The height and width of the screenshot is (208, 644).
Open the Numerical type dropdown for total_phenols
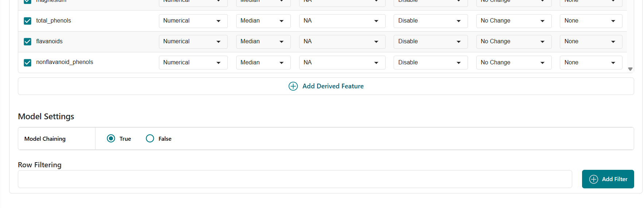tap(193, 21)
